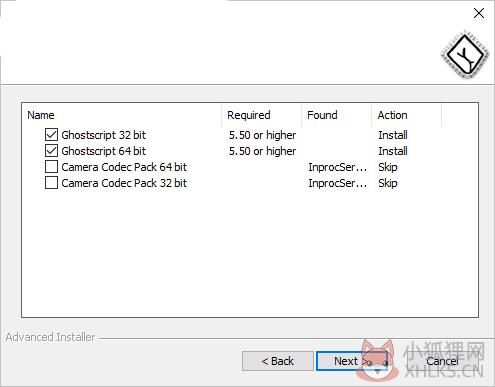Close the installer dialog window
This screenshot has height=387, width=495.
[x=479, y=13]
